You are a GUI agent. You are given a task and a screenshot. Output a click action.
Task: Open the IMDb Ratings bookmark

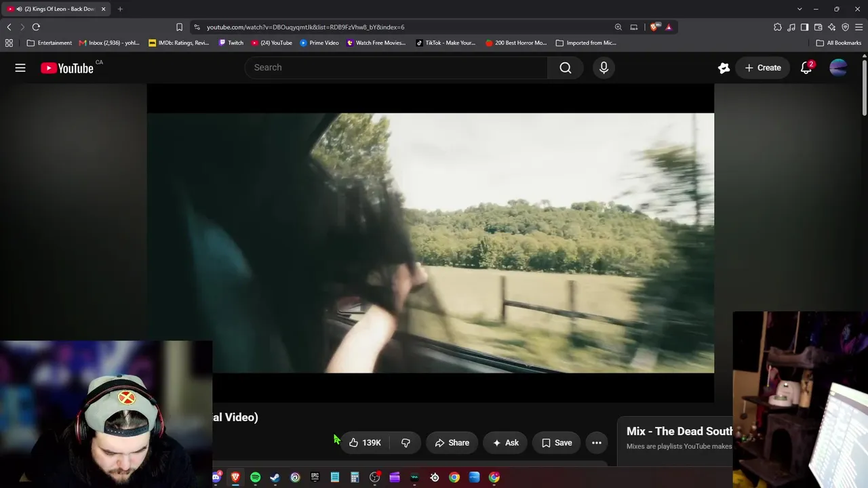coord(179,43)
